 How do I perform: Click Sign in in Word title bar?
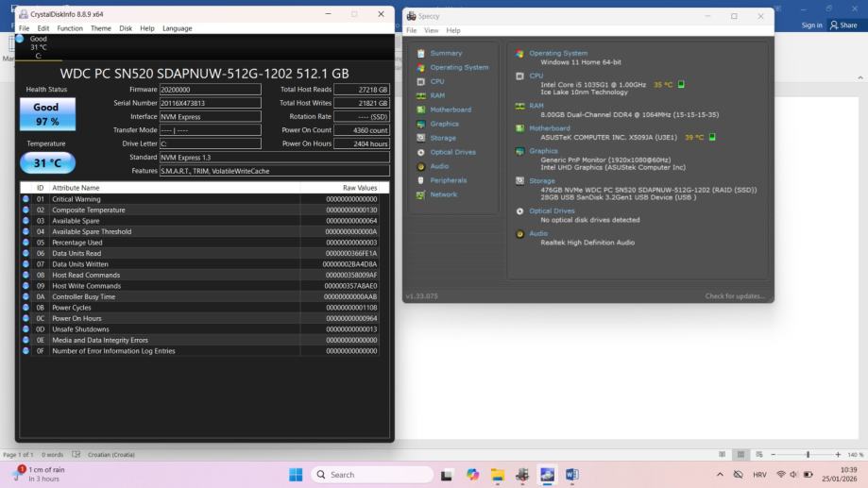pos(812,25)
